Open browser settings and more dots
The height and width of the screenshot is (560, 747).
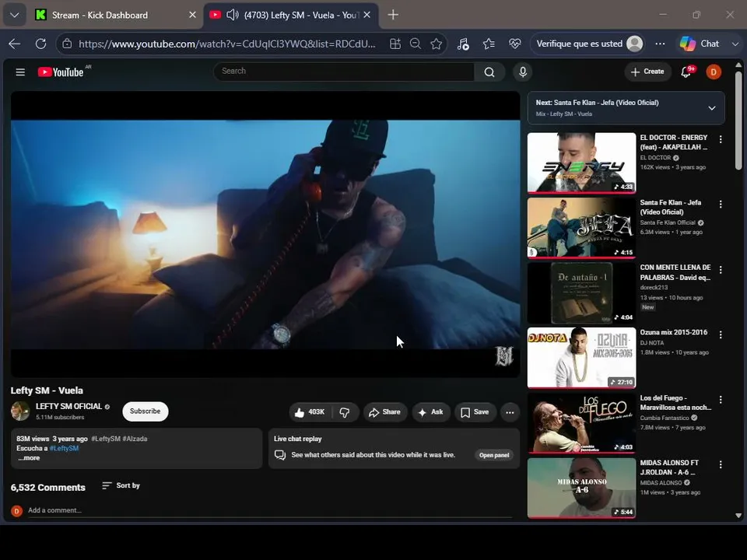pos(660,44)
